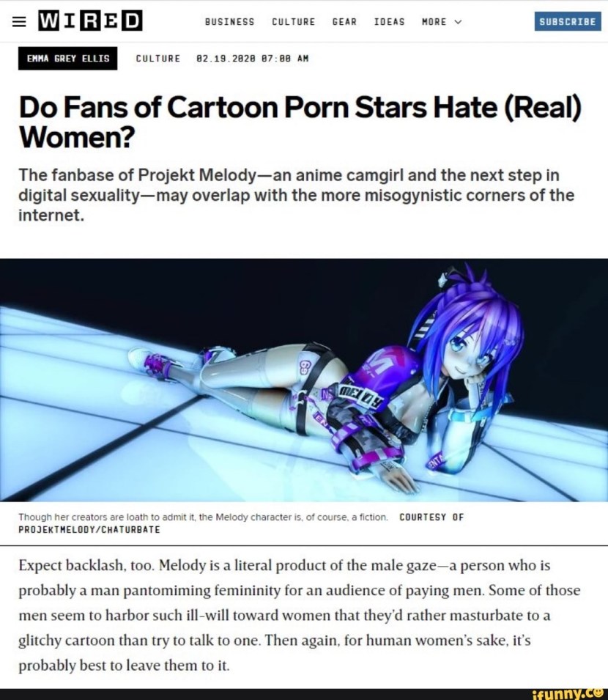This screenshot has height=700, width=608.
Task: Click the image caption text
Action: pos(203,517)
